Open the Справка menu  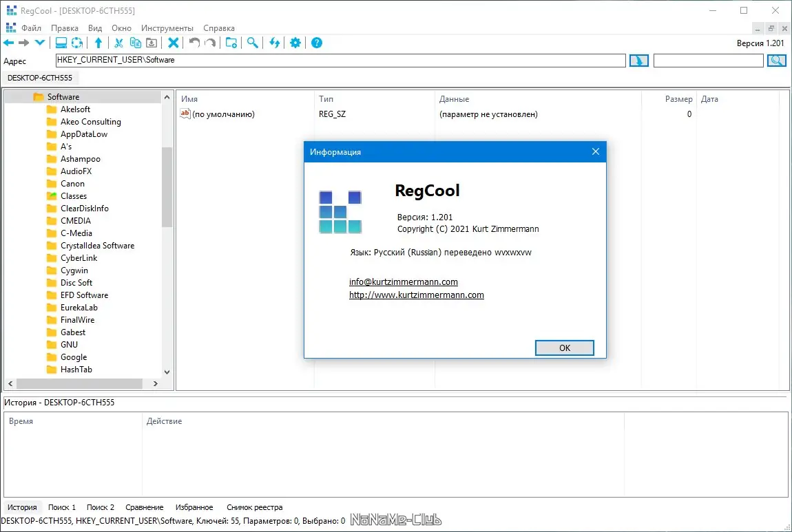(x=219, y=28)
